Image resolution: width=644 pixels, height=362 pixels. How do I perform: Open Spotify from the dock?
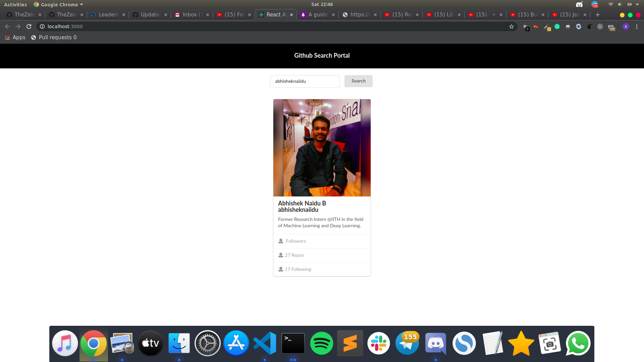pos(321,343)
